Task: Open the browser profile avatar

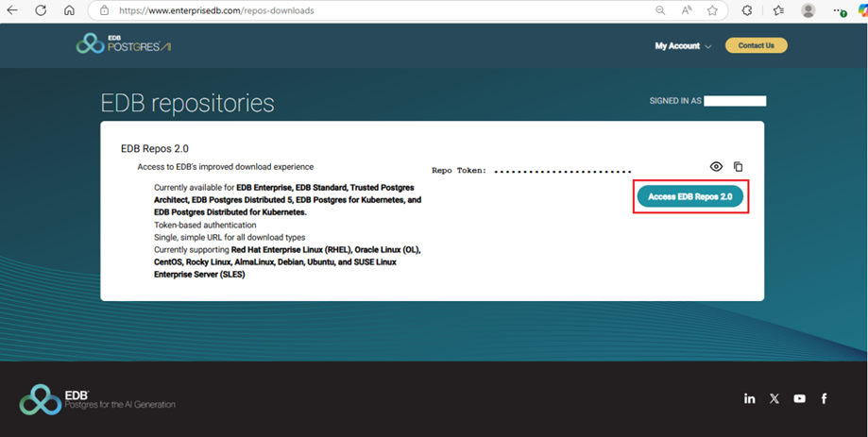Action: click(808, 10)
